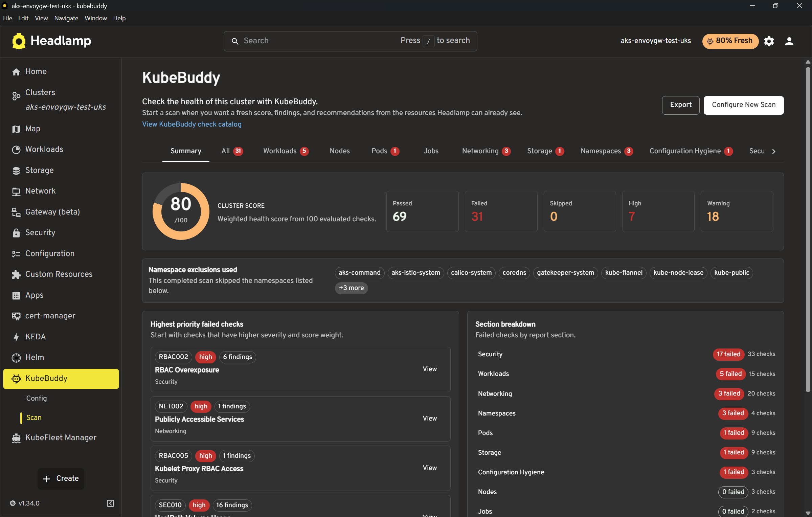Click the RBAC002 check ID chip
Viewport: 812px width, 517px height.
(x=173, y=357)
